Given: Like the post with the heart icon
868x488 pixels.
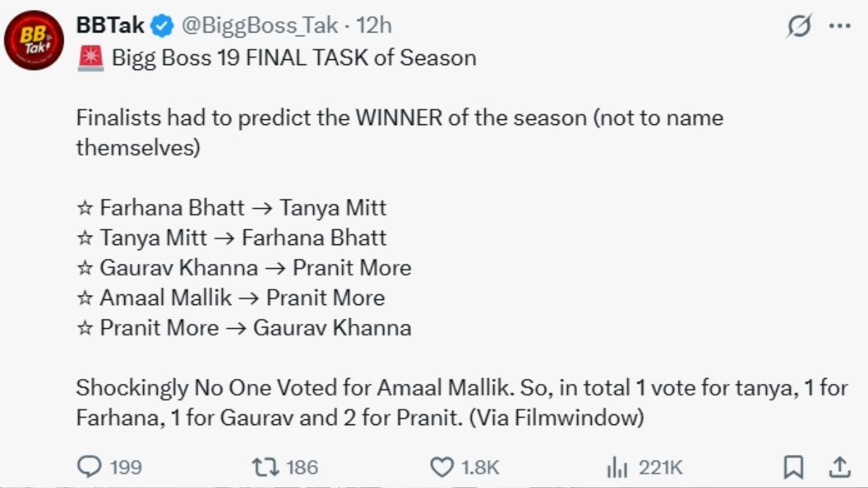Looking at the screenshot, I should pos(442,468).
